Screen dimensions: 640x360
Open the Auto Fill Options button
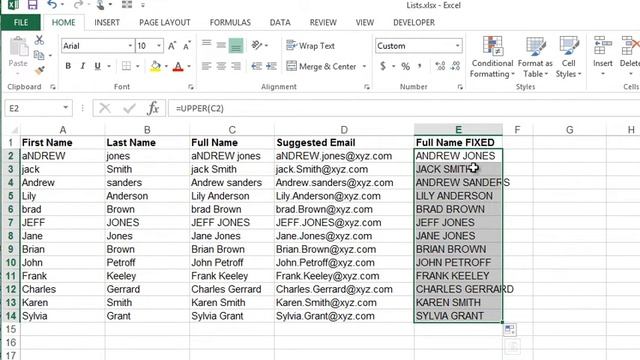(510, 329)
